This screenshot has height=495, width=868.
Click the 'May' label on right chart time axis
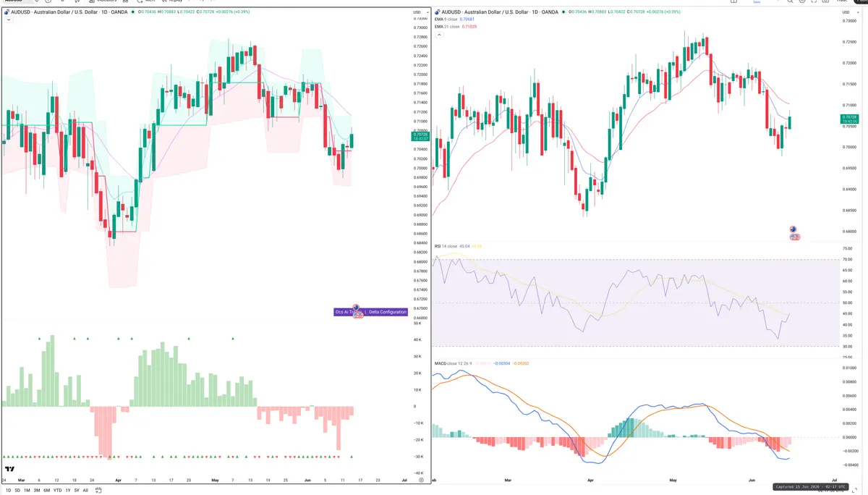click(x=674, y=480)
